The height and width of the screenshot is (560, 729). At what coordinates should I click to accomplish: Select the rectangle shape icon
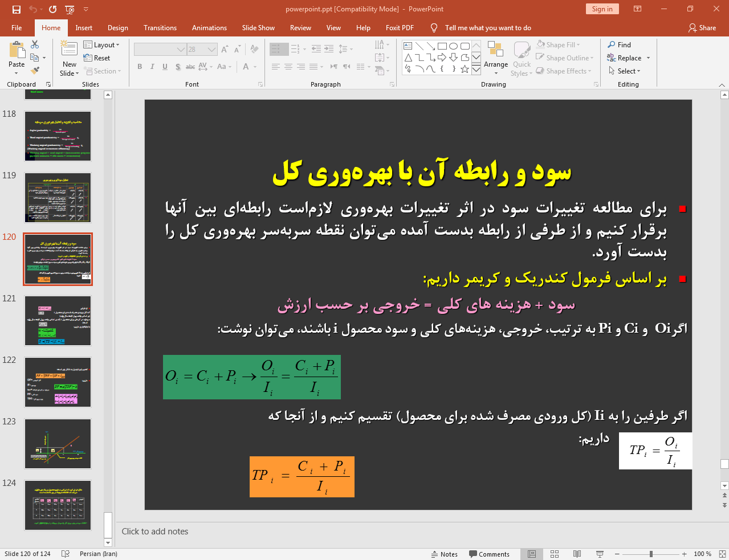(442, 46)
